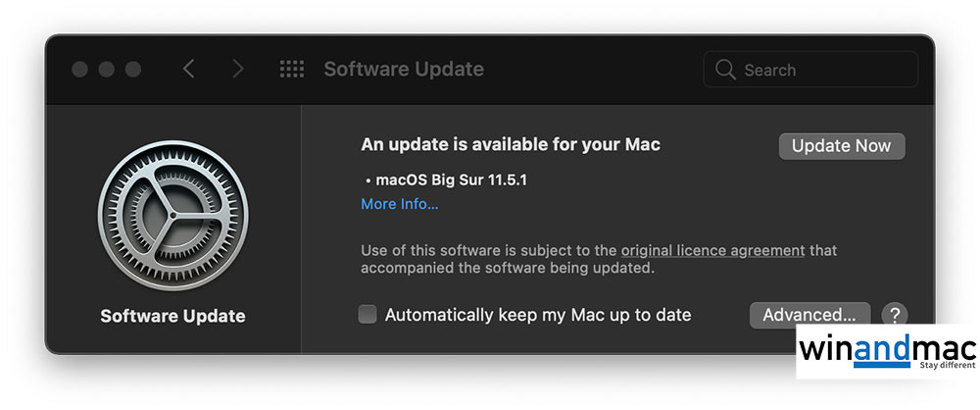Select the macOS Big Sur 11.5.1 entry
Screen dimensions: 980x410
coord(452,179)
